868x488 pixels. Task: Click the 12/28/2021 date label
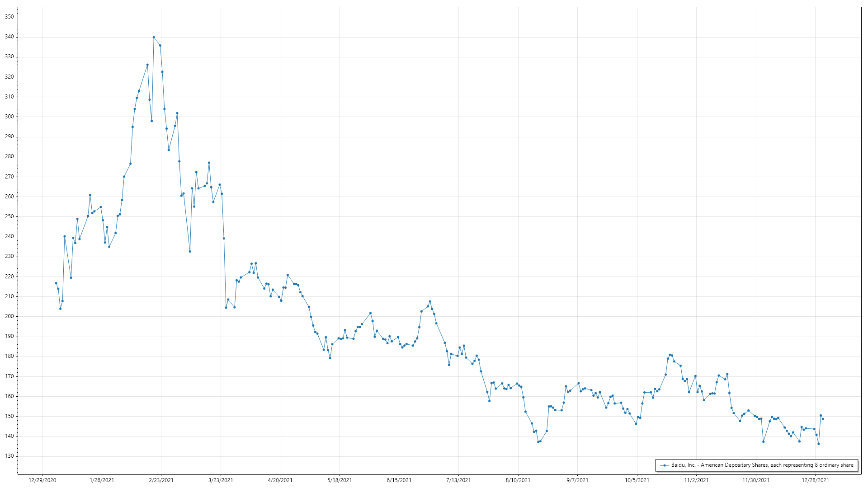tap(816, 480)
